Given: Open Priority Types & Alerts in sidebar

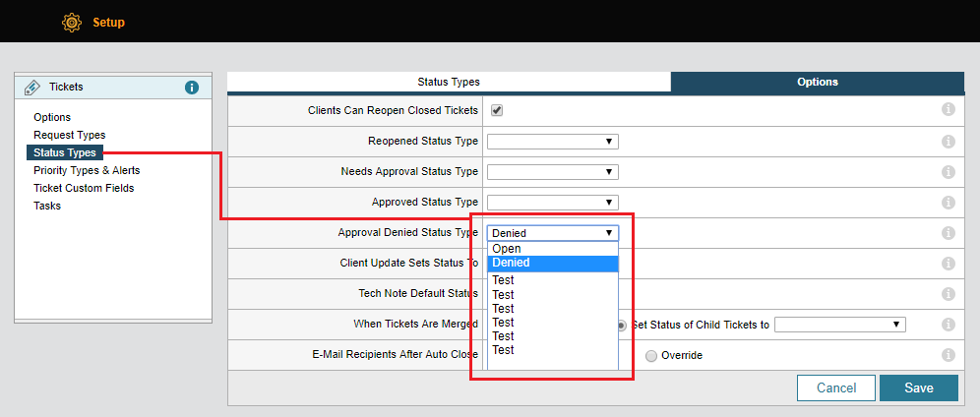Looking at the screenshot, I should point(87,170).
